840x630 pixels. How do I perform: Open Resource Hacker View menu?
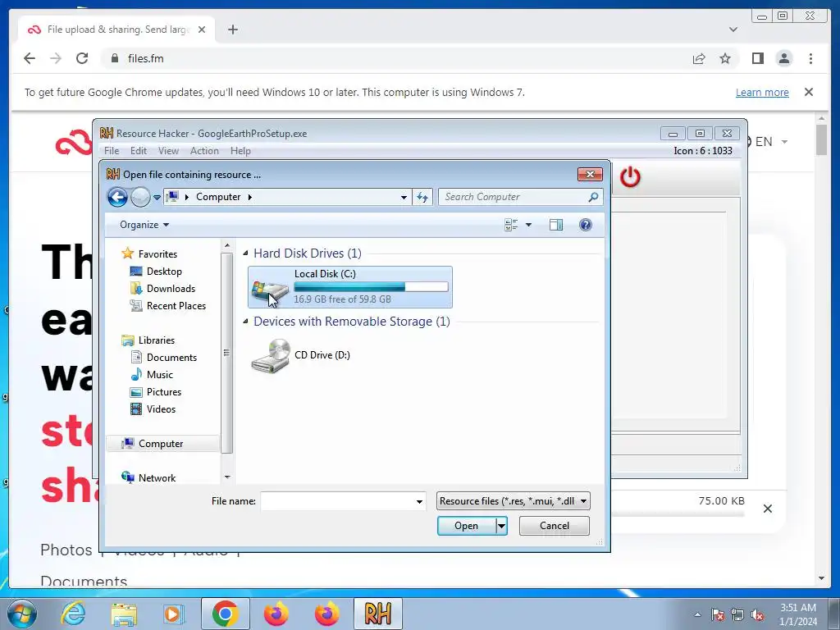(168, 151)
